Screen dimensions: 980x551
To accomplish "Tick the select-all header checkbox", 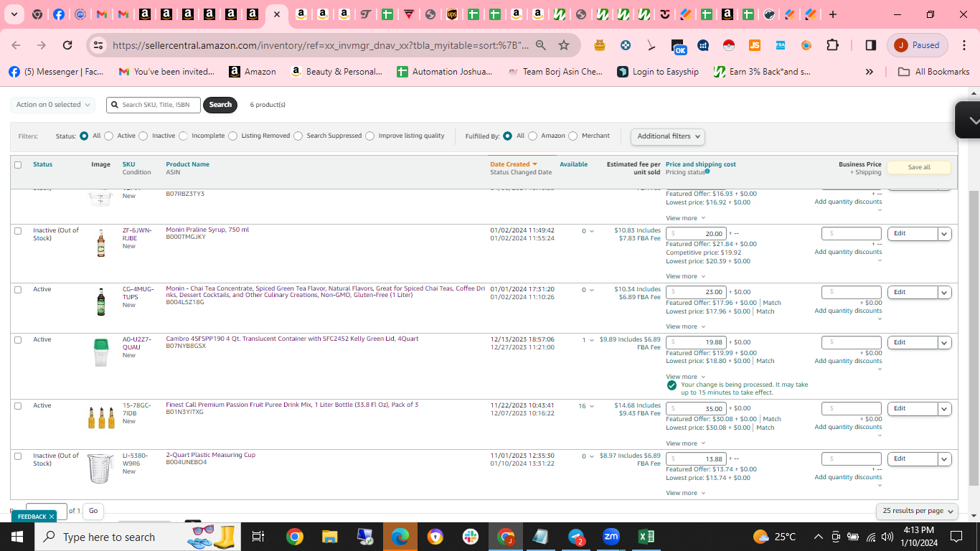I will [x=18, y=164].
